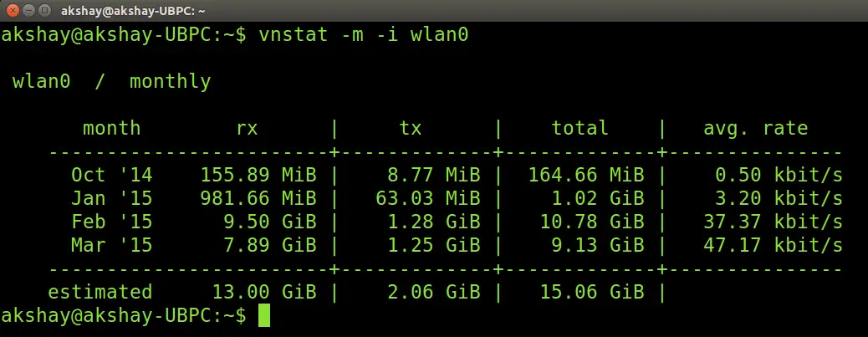Click the 'estimated' row label
This screenshot has width=868, height=337.
[x=100, y=292]
